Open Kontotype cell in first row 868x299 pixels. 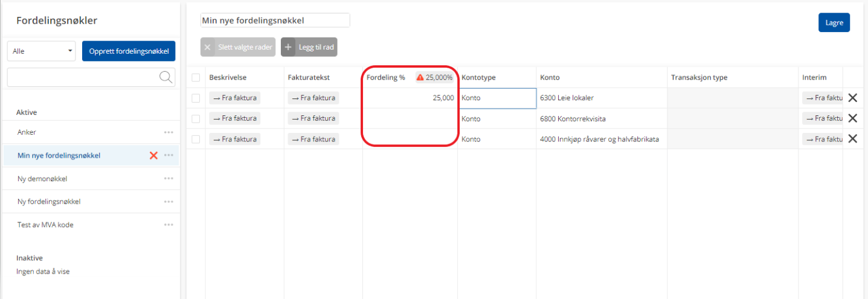coord(497,98)
